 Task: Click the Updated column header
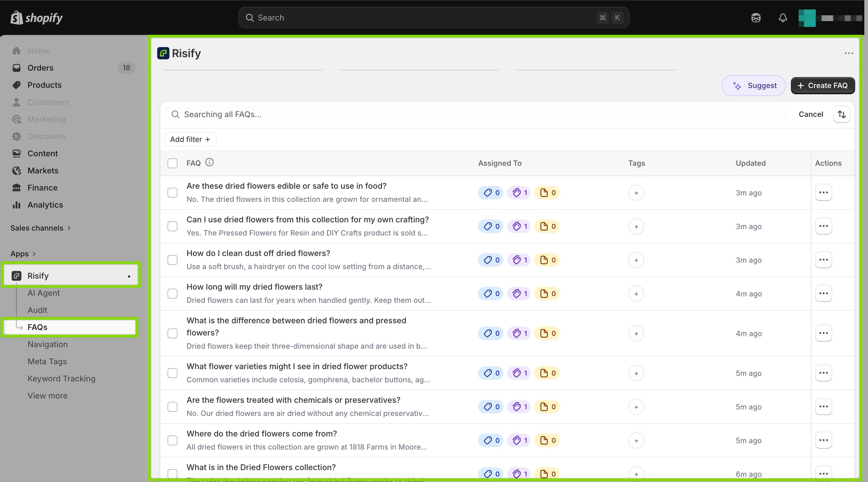click(x=751, y=163)
